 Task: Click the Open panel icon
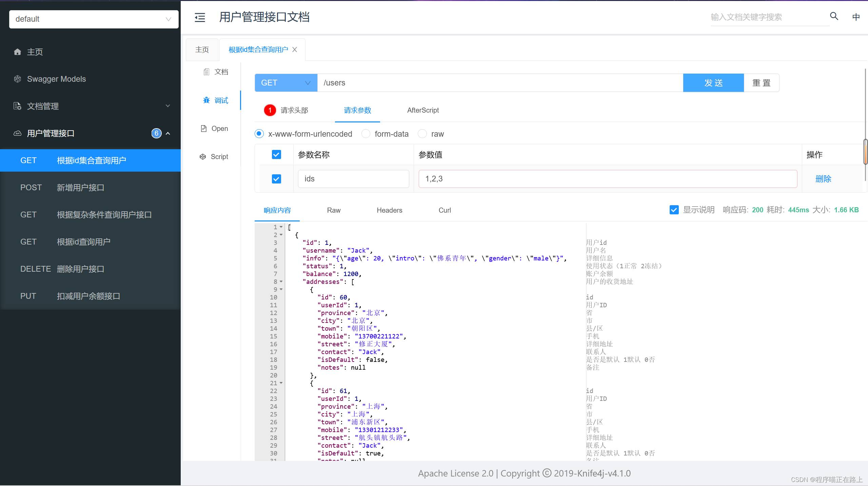(x=203, y=128)
